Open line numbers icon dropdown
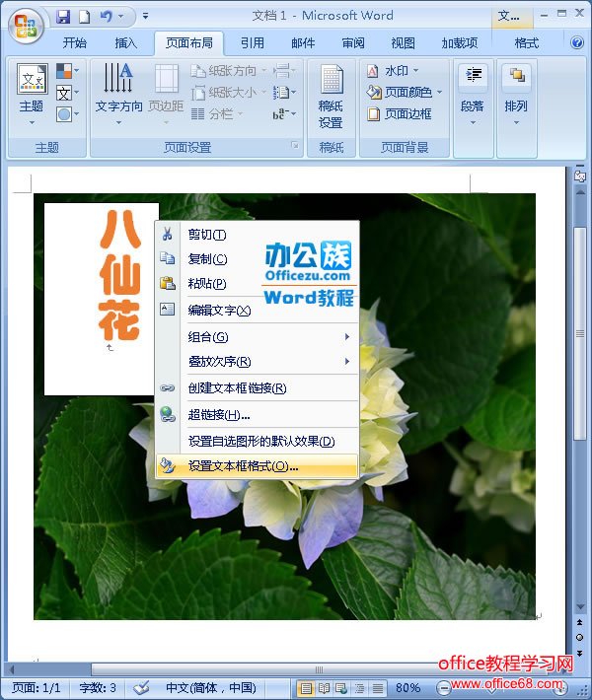Image resolution: width=592 pixels, height=700 pixels. pyautogui.click(x=284, y=93)
